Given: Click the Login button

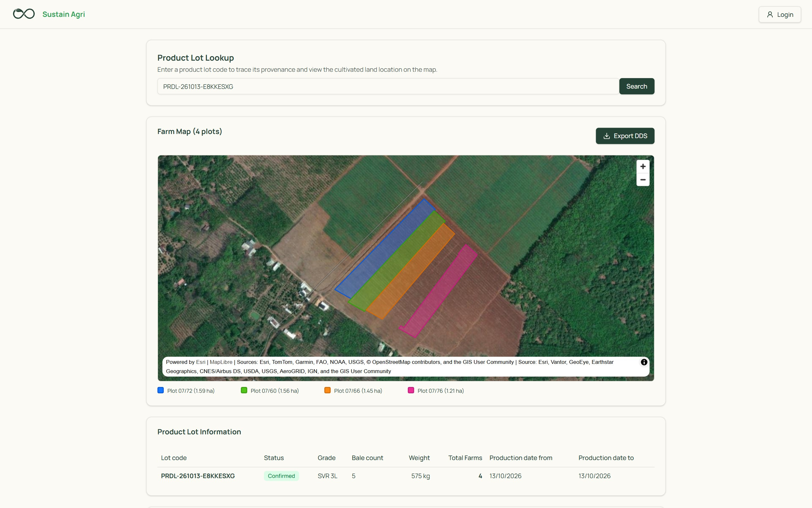Looking at the screenshot, I should click(x=780, y=15).
